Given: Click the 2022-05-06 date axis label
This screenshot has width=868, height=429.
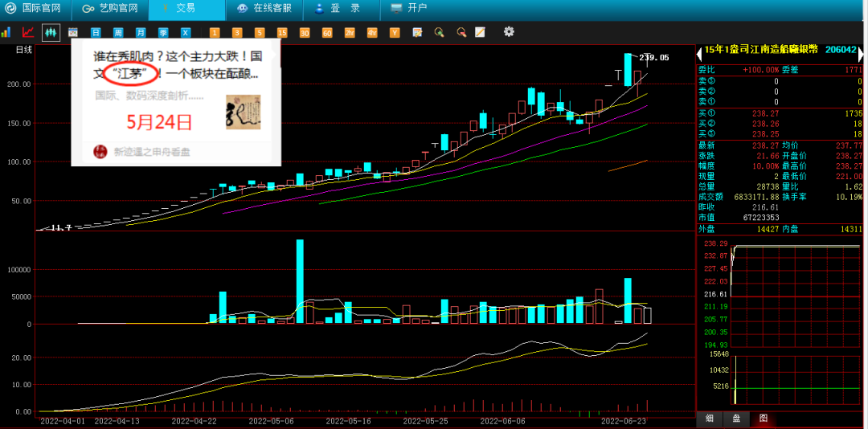Looking at the screenshot, I should pos(272,421).
